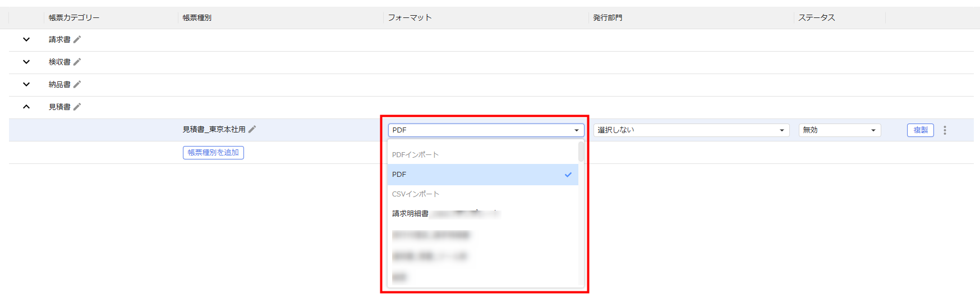
Task: Close the PDF format dropdown field
Action: (x=486, y=130)
